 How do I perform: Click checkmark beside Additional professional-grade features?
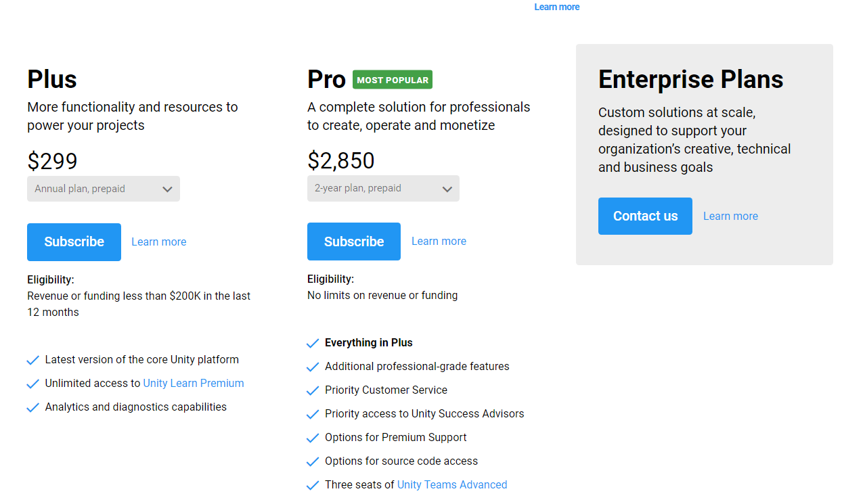click(x=313, y=367)
